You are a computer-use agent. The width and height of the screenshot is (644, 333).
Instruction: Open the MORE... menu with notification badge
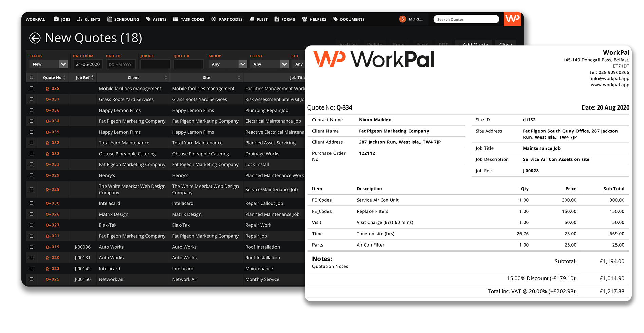pyautogui.click(x=412, y=19)
